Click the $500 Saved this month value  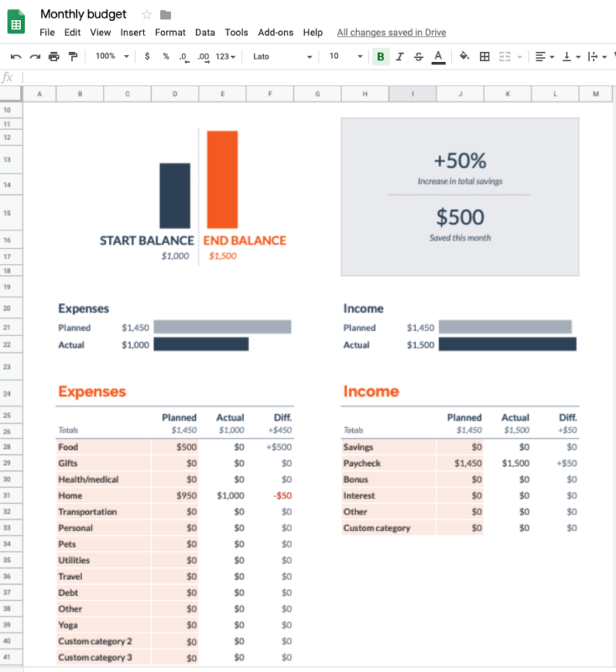pos(460,217)
